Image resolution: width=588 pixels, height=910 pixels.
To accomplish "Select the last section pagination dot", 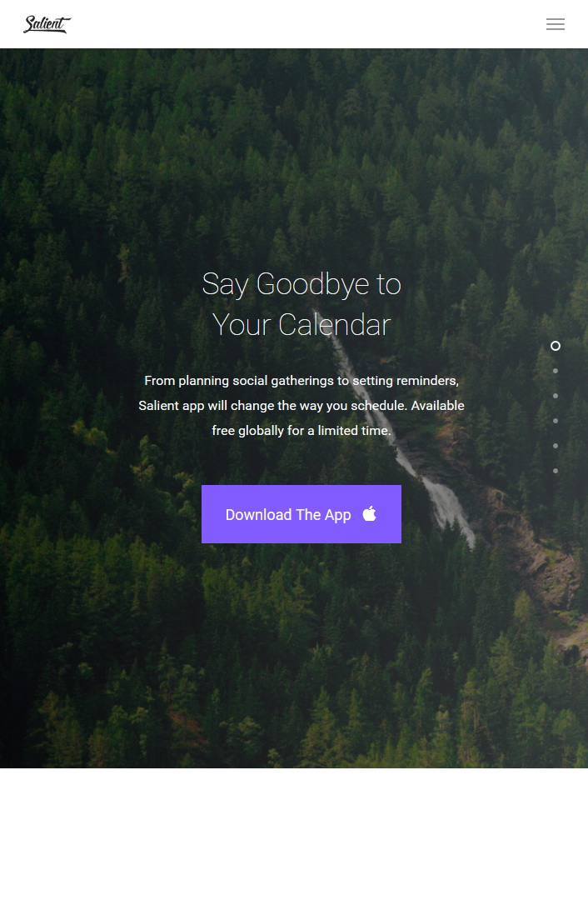I will point(555,471).
